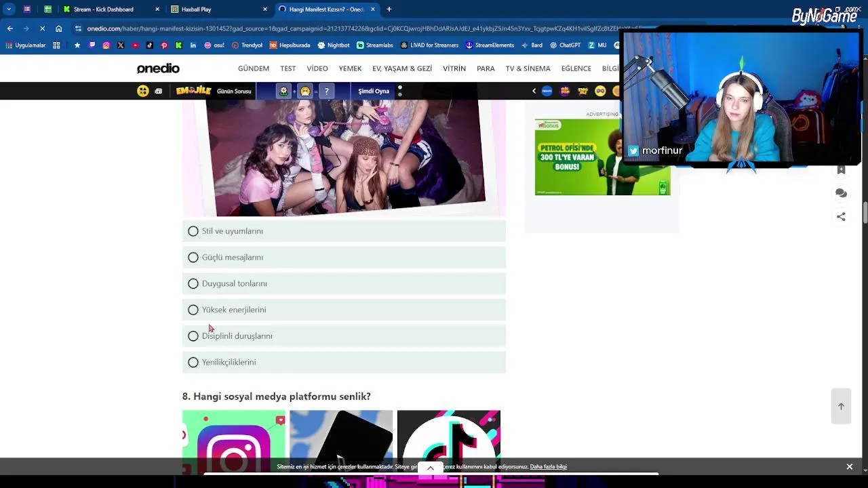This screenshot has height=488, width=868.
Task: Click the Şimdi Oyna button
Action: [x=374, y=91]
